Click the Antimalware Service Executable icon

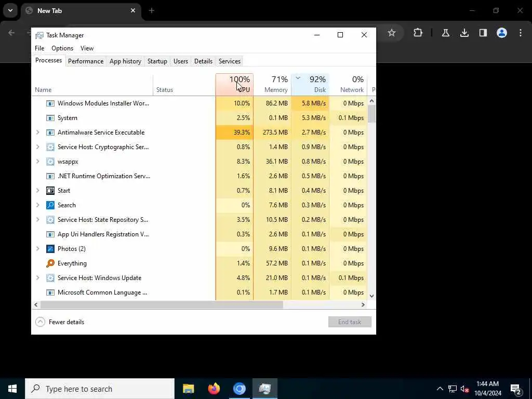pos(50,132)
